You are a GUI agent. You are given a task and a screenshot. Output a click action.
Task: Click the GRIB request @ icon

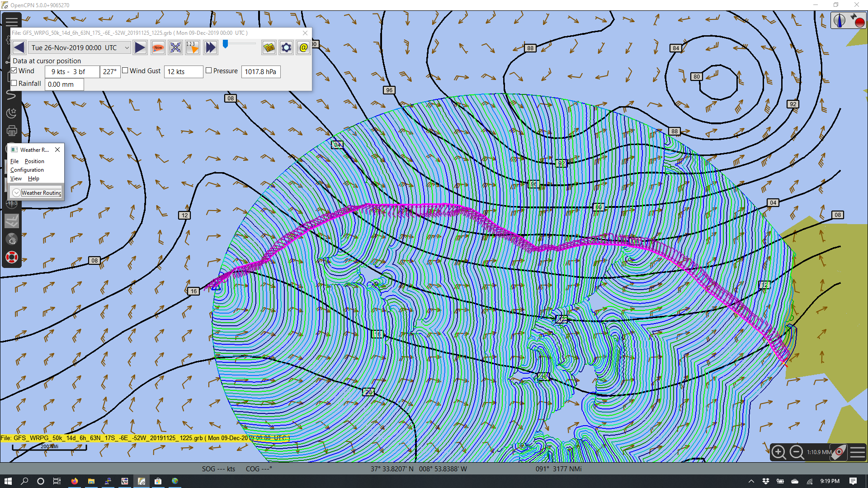(x=303, y=47)
